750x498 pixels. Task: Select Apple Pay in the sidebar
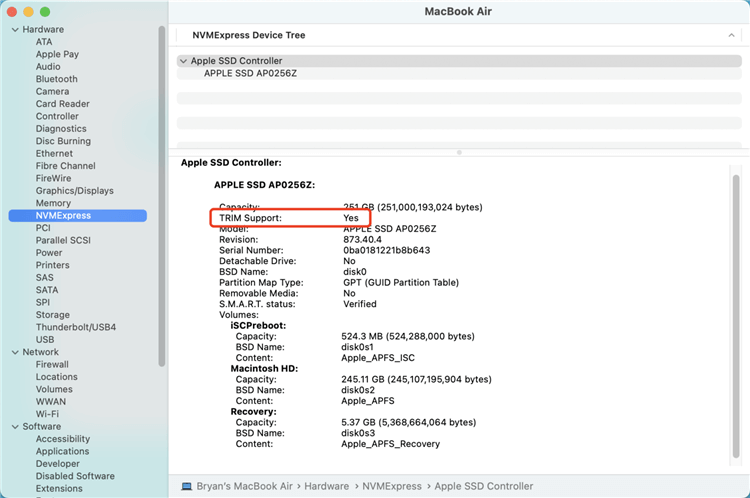[x=57, y=55]
